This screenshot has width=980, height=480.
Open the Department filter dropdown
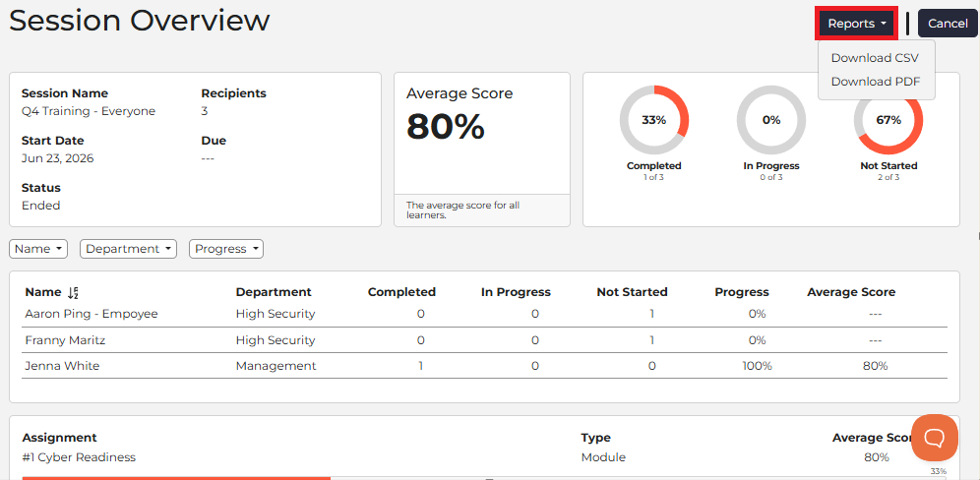pyautogui.click(x=128, y=249)
